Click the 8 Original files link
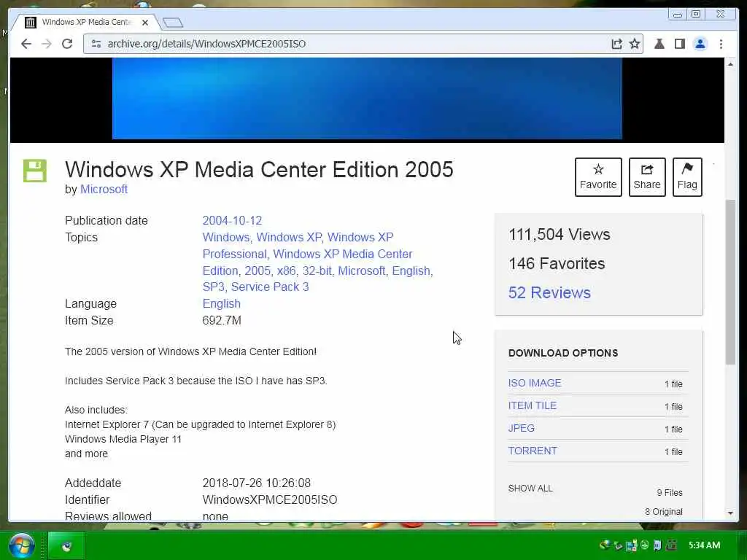The height and width of the screenshot is (560, 747). [664, 512]
